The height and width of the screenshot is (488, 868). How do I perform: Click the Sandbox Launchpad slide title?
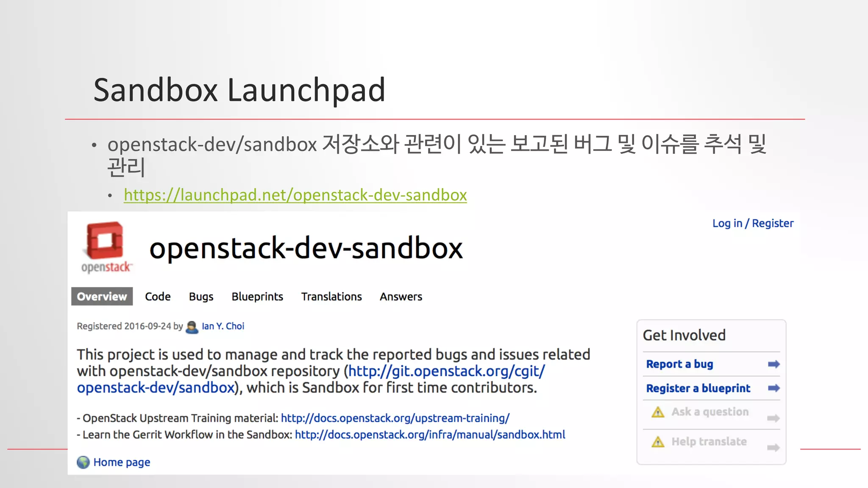pos(239,90)
